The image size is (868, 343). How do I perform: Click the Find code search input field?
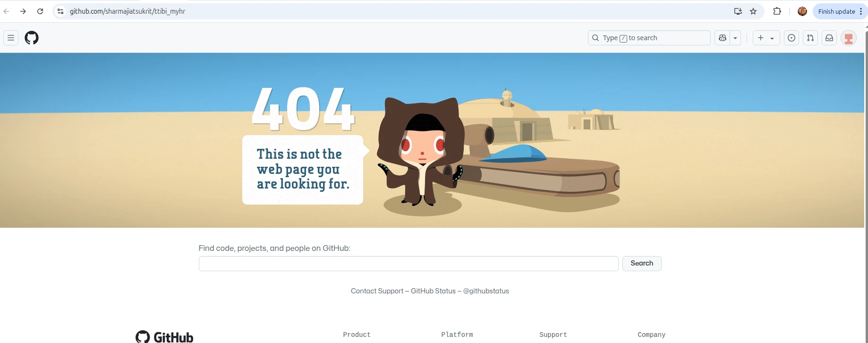point(408,264)
